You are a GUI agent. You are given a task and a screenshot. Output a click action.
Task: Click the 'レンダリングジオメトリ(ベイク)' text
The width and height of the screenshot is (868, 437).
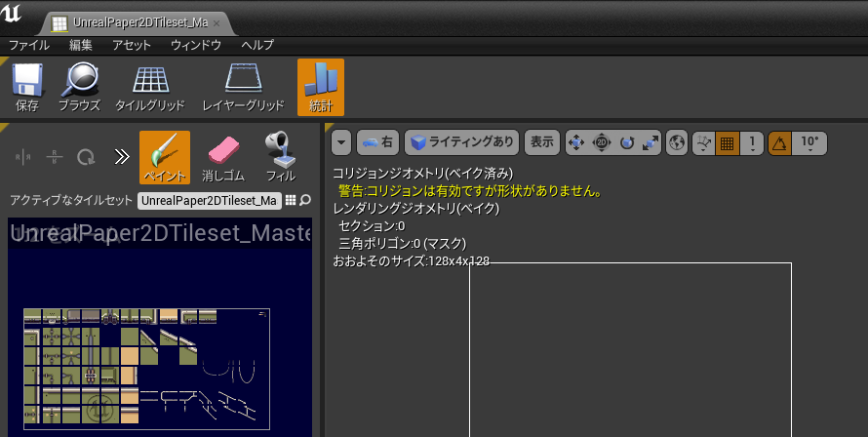coord(415,208)
